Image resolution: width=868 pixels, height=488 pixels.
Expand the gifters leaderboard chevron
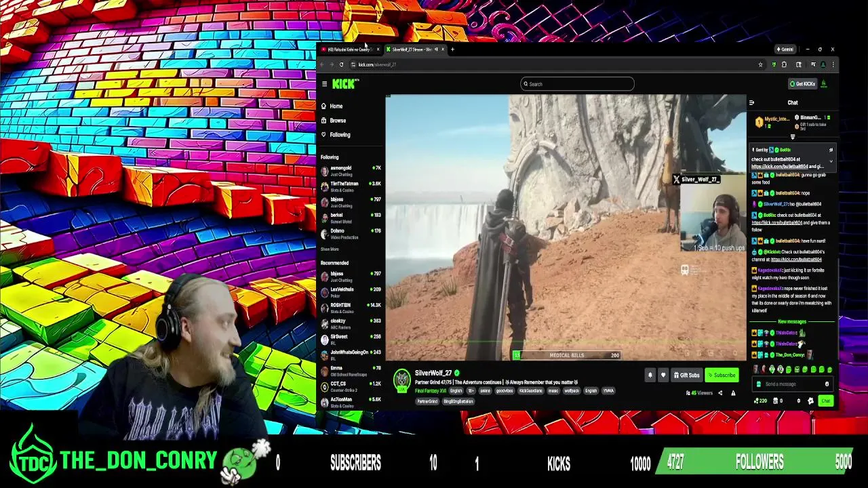click(x=793, y=138)
